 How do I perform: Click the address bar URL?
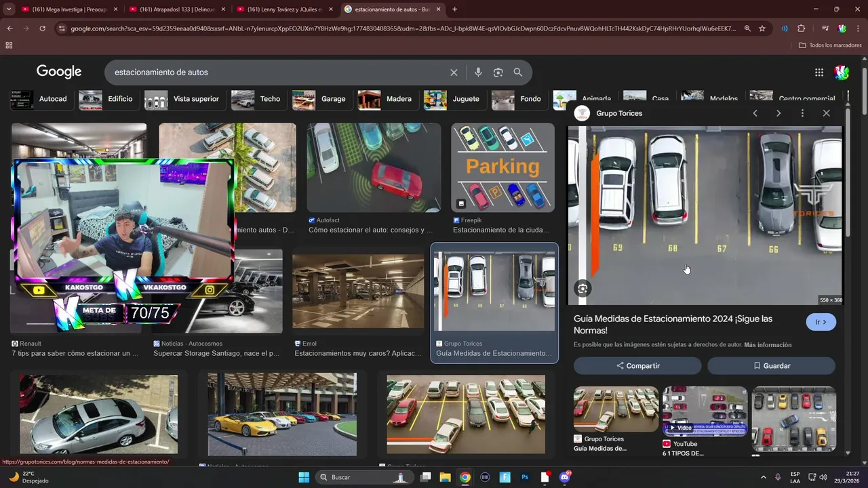(403, 28)
